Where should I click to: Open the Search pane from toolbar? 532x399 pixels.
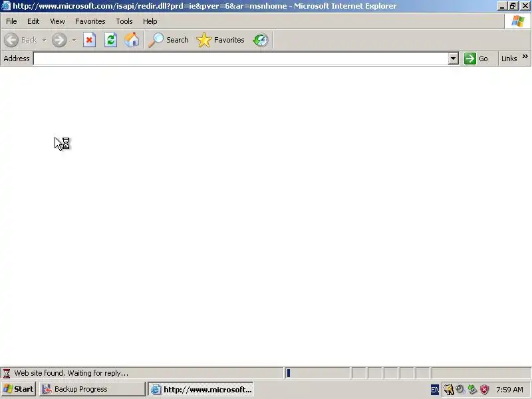(x=169, y=40)
